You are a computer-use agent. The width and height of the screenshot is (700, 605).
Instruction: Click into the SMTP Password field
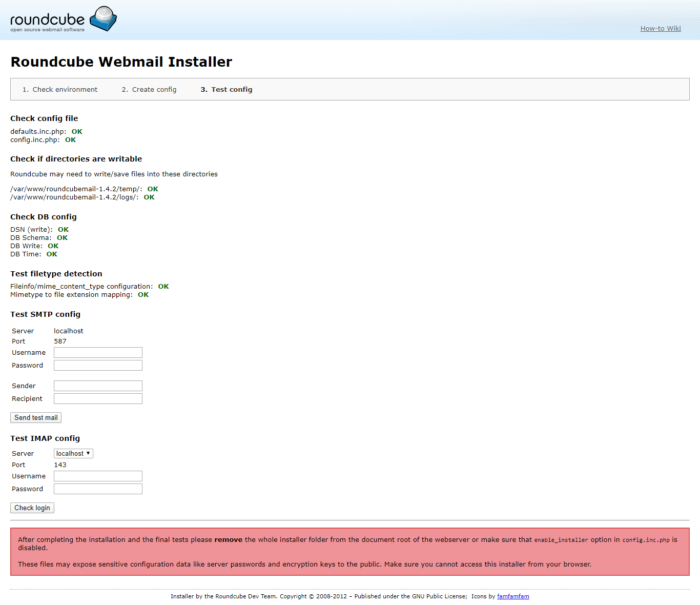(x=98, y=366)
